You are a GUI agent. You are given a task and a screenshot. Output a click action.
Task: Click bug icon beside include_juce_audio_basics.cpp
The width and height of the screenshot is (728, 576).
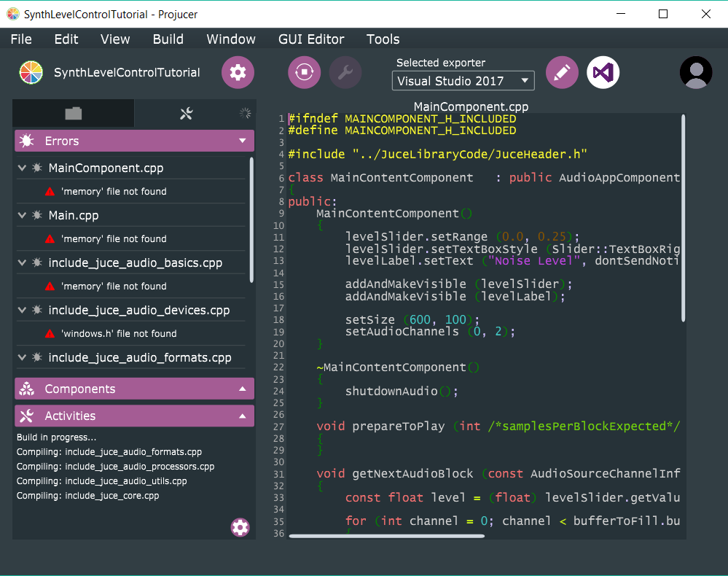37,262
